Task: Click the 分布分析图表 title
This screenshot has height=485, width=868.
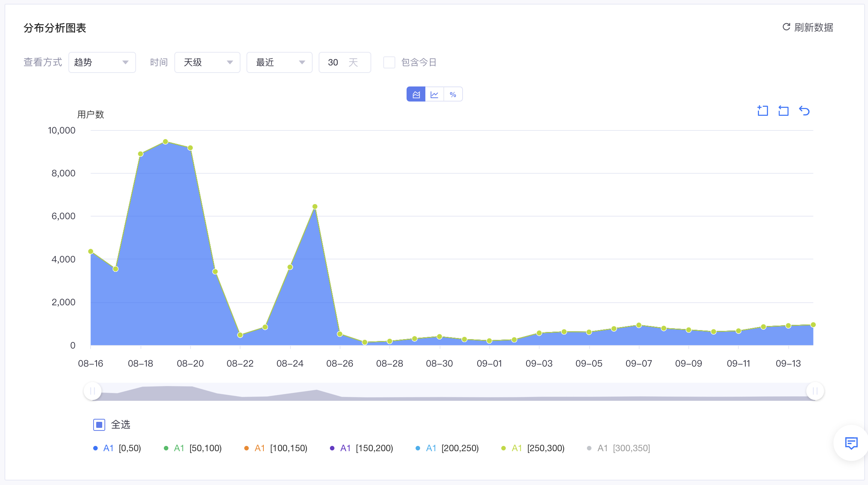Action: click(55, 28)
